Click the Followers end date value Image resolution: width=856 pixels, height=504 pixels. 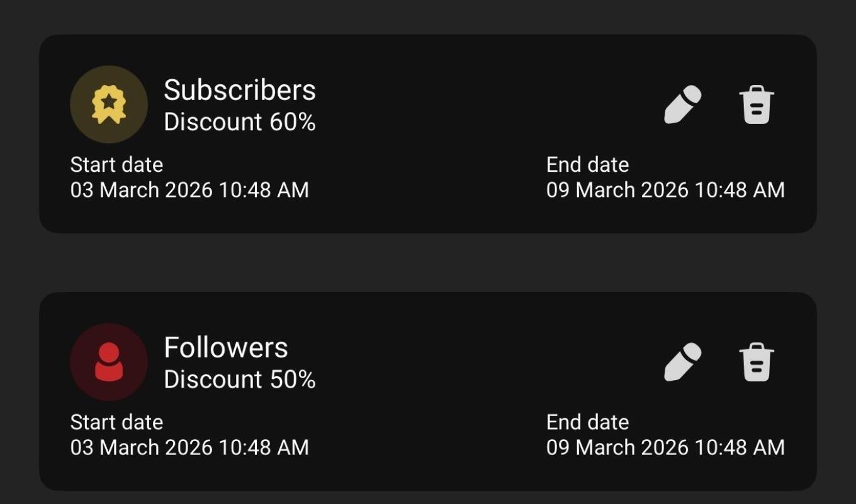click(665, 447)
